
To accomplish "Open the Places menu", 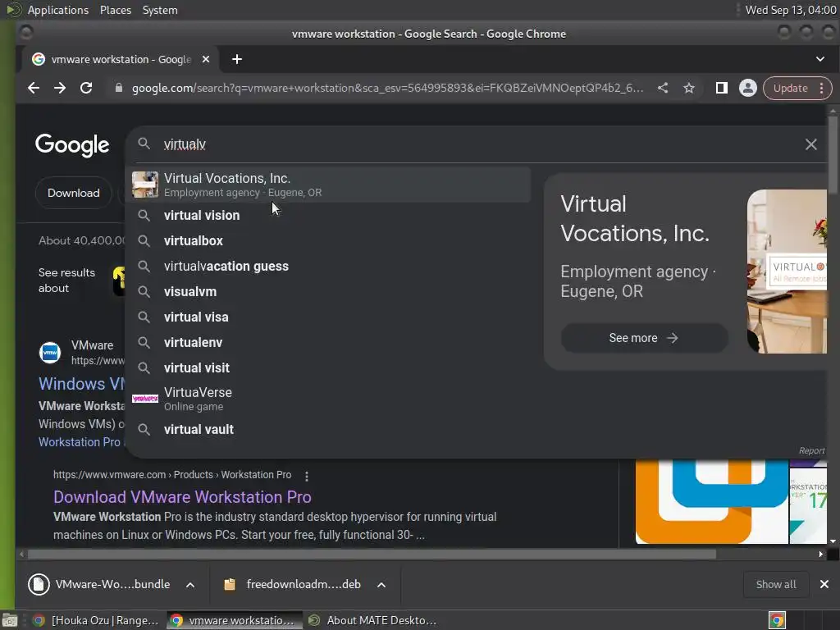I will click(115, 10).
